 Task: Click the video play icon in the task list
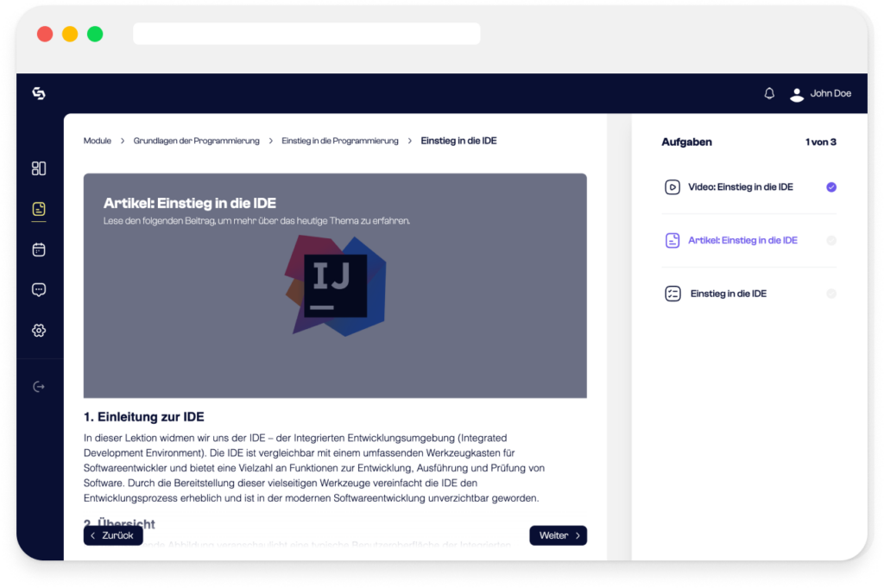point(672,187)
